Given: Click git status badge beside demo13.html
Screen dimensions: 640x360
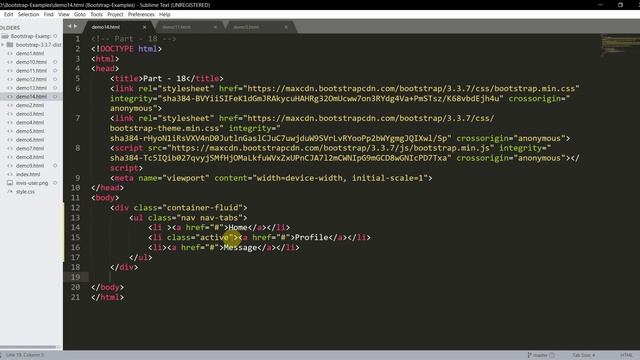Looking at the screenshot, I should coord(55,88).
